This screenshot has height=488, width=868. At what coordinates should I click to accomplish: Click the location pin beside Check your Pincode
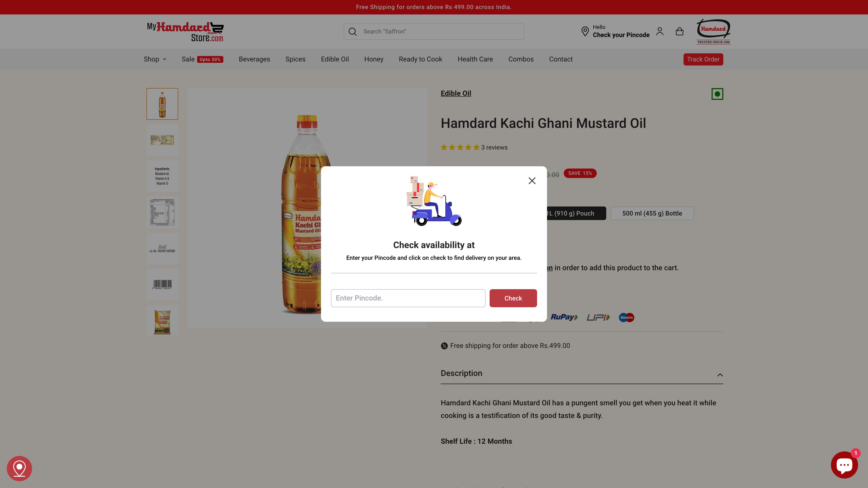click(585, 31)
